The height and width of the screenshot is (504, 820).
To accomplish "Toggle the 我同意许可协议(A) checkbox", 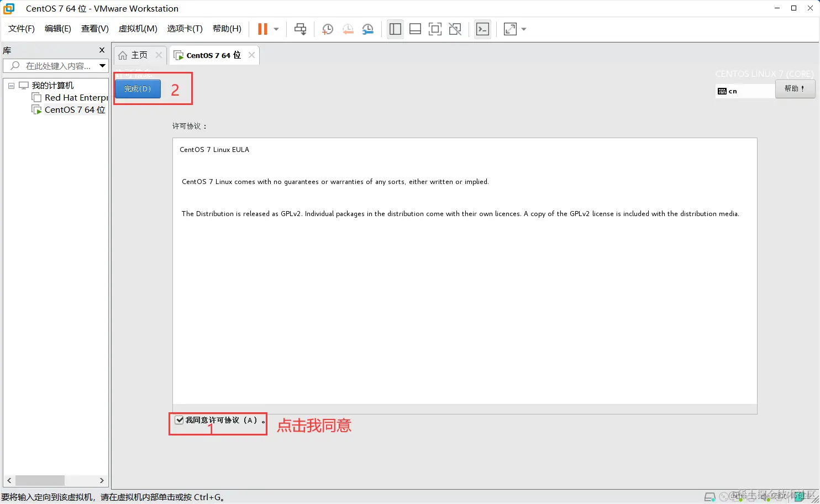I will point(180,420).
